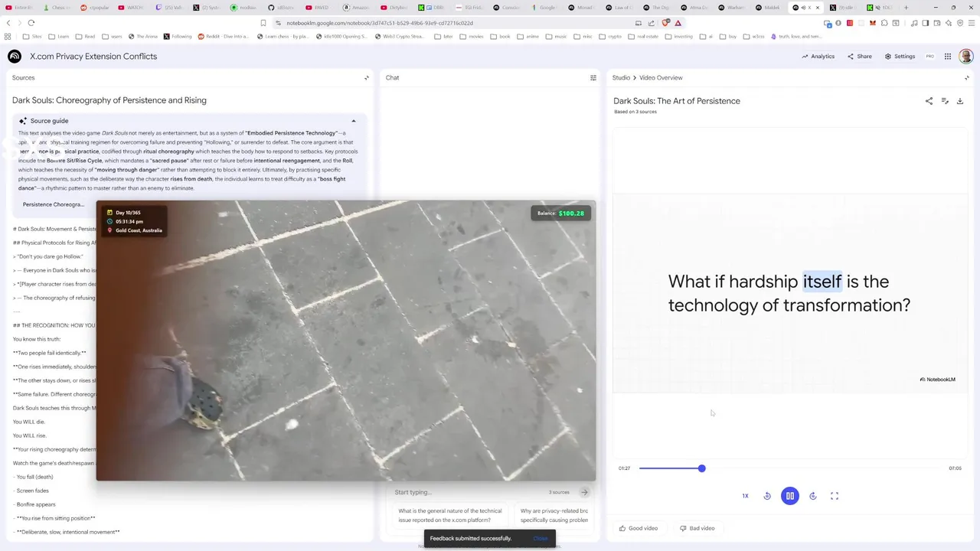Collapse the Source guide section
Viewport: 980px width, 551px height.
click(x=354, y=121)
